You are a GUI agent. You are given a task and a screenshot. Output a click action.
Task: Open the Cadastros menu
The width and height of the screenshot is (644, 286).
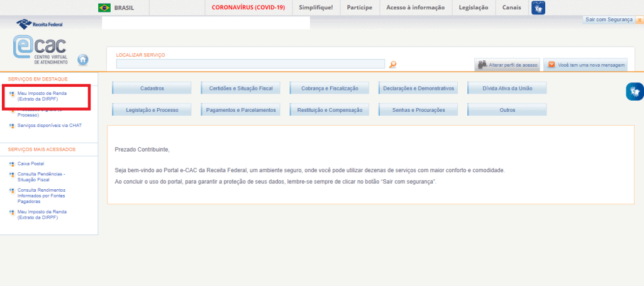(x=152, y=88)
